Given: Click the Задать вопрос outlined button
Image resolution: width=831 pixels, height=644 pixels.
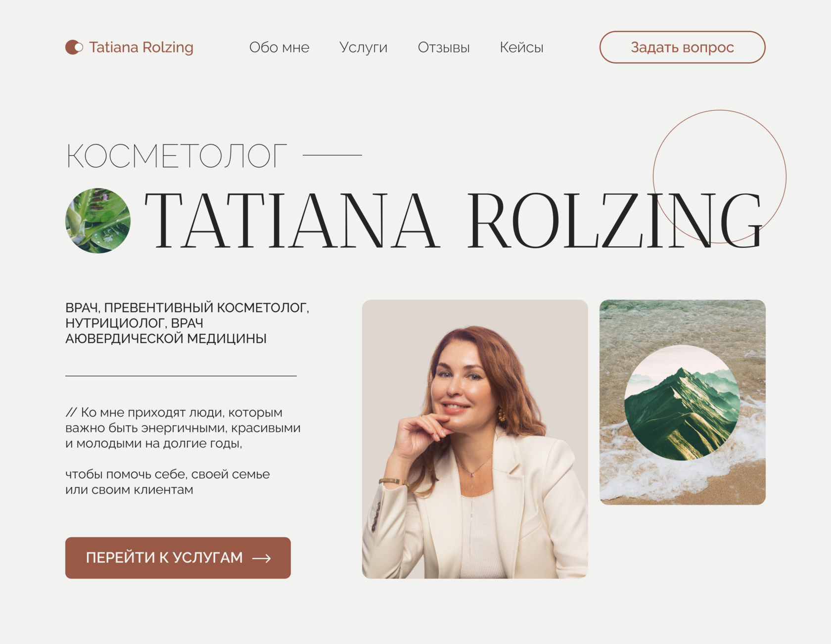Looking at the screenshot, I should pyautogui.click(x=682, y=47).
